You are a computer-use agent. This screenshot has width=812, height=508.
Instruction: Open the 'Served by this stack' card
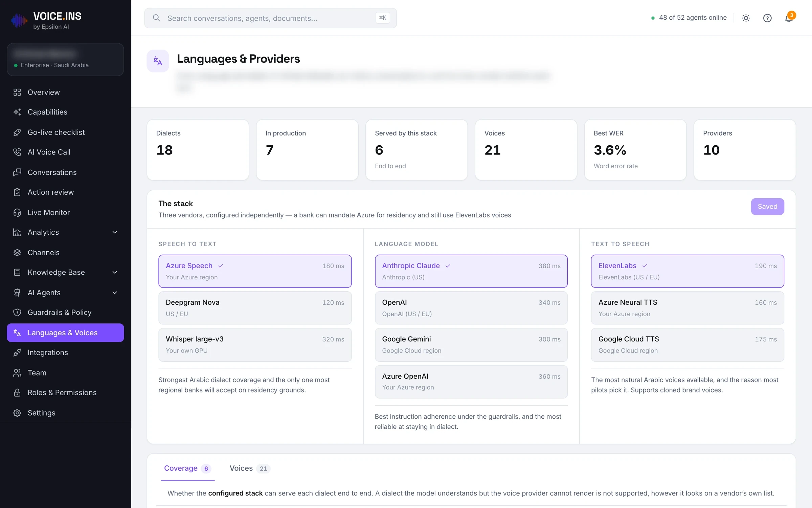pyautogui.click(x=416, y=150)
